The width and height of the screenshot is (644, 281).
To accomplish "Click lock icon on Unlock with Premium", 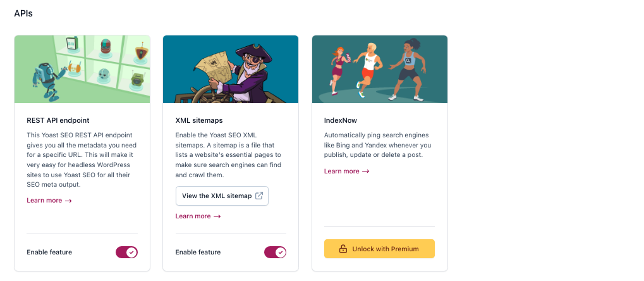I will (x=343, y=249).
